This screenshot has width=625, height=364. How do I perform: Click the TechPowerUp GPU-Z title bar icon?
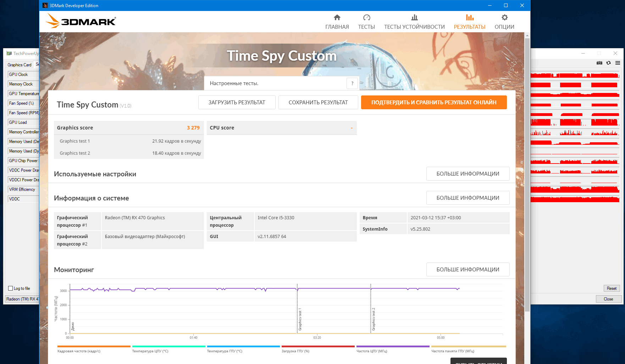(x=9, y=54)
